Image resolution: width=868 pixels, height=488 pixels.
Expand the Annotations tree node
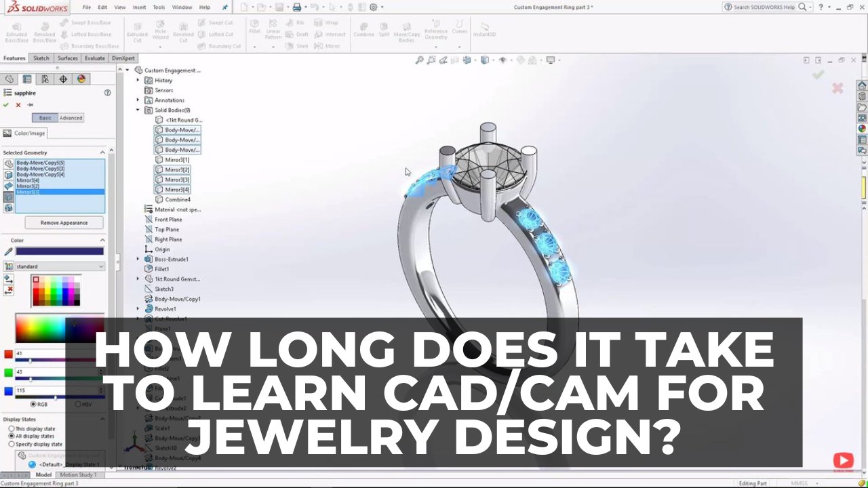138,100
